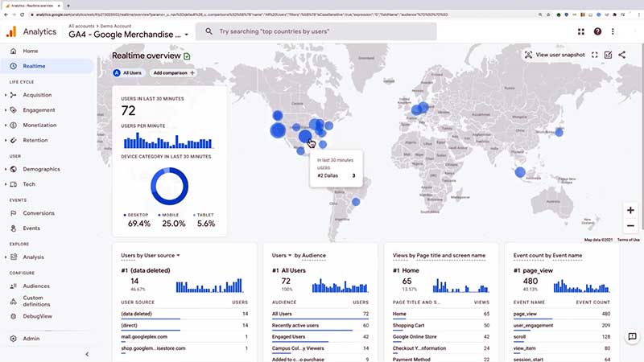Viewport: 644px width, 362px height.
Task: Open DebugView in the sidebar
Action: (37, 316)
